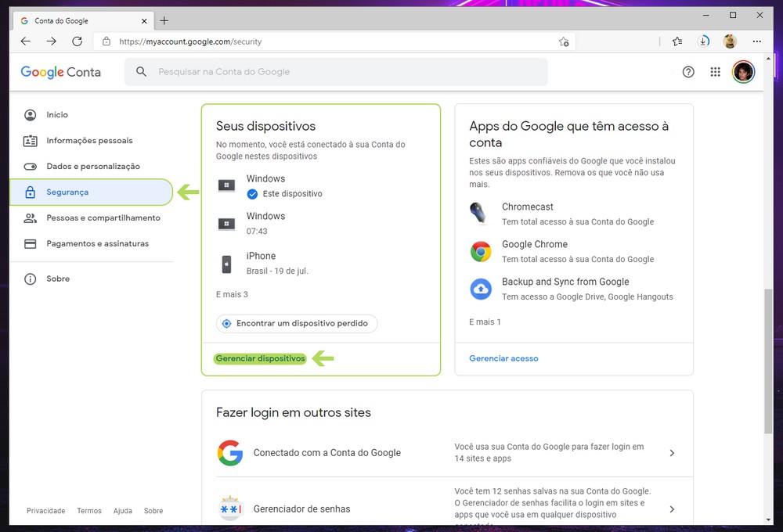The height and width of the screenshot is (532, 783).
Task: Click Gerenciar dispositivos link
Action: click(x=260, y=358)
